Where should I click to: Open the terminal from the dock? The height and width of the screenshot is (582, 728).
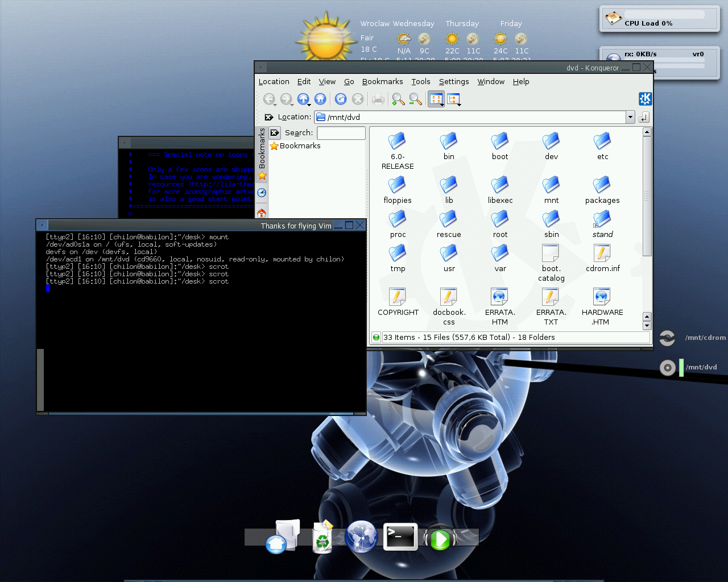(x=400, y=537)
